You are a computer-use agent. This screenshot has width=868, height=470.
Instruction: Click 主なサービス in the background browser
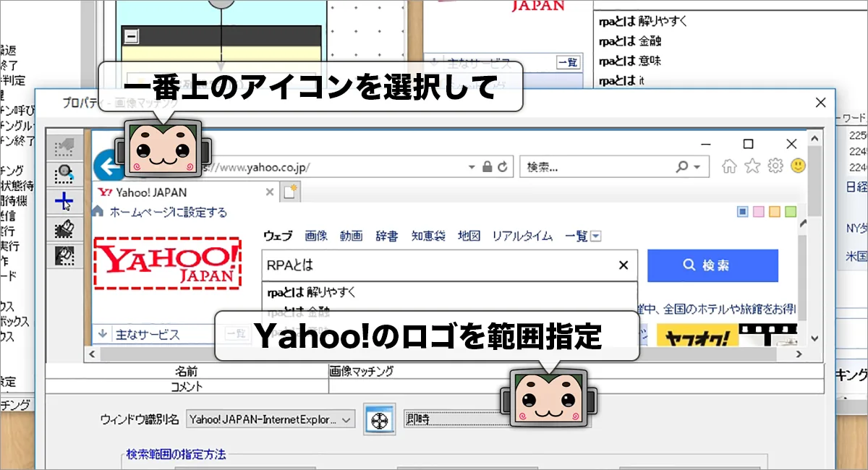click(479, 63)
